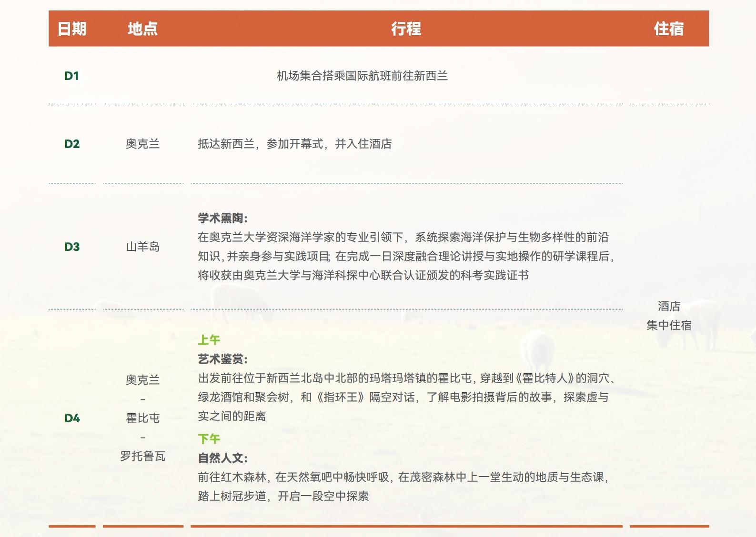756x537 pixels.
Task: Click the D2 date label
Action: point(72,144)
